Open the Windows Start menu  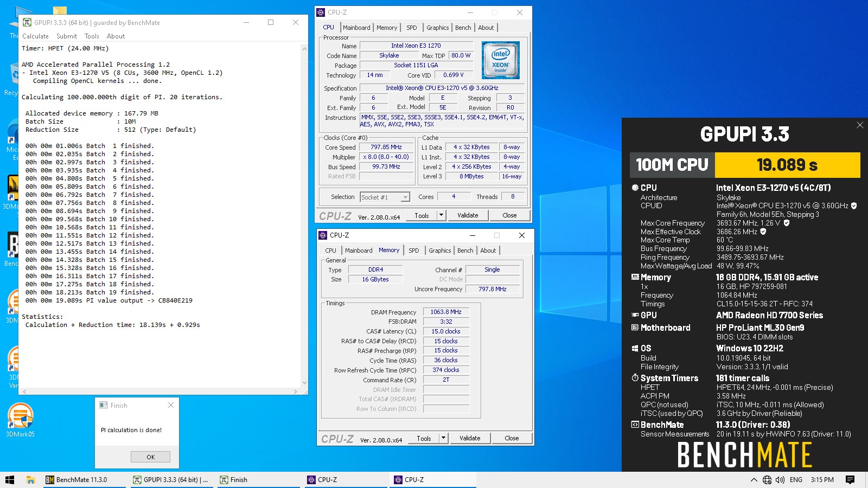point(10,480)
